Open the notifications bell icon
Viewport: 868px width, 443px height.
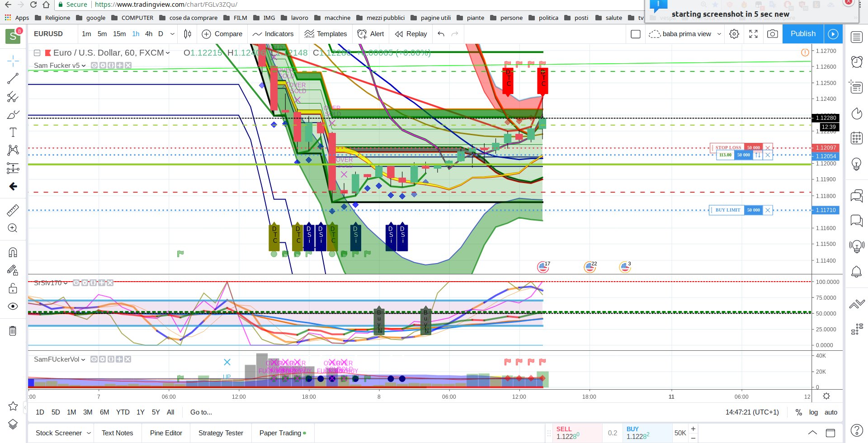(x=856, y=272)
